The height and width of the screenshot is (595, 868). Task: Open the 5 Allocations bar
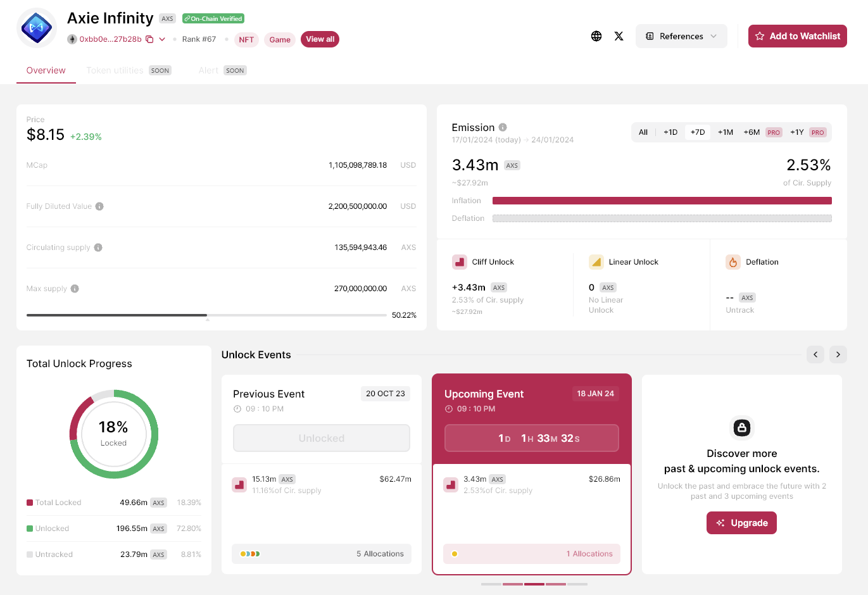pyautogui.click(x=322, y=554)
